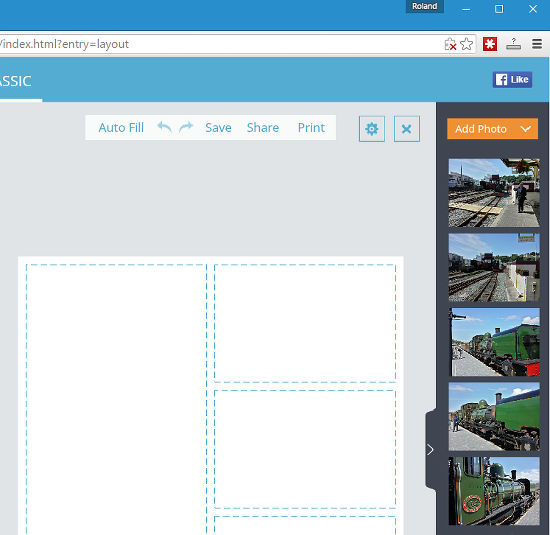Select the fifth locomotive close-up thumbnail
This screenshot has width=550, height=535.
pos(494,491)
